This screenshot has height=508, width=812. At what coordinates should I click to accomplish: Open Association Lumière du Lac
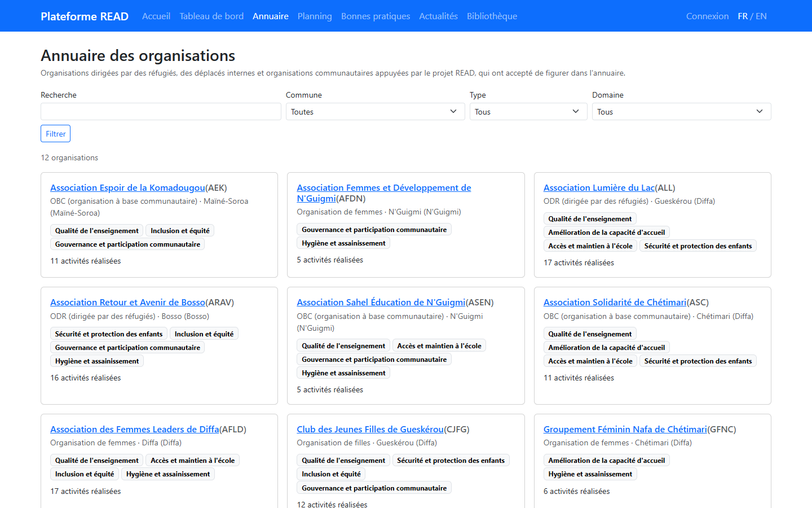(599, 187)
